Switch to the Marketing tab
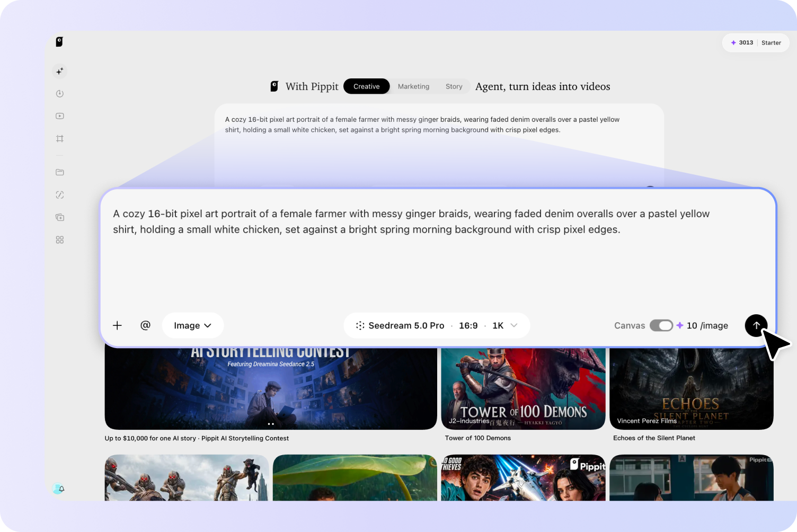 point(414,86)
